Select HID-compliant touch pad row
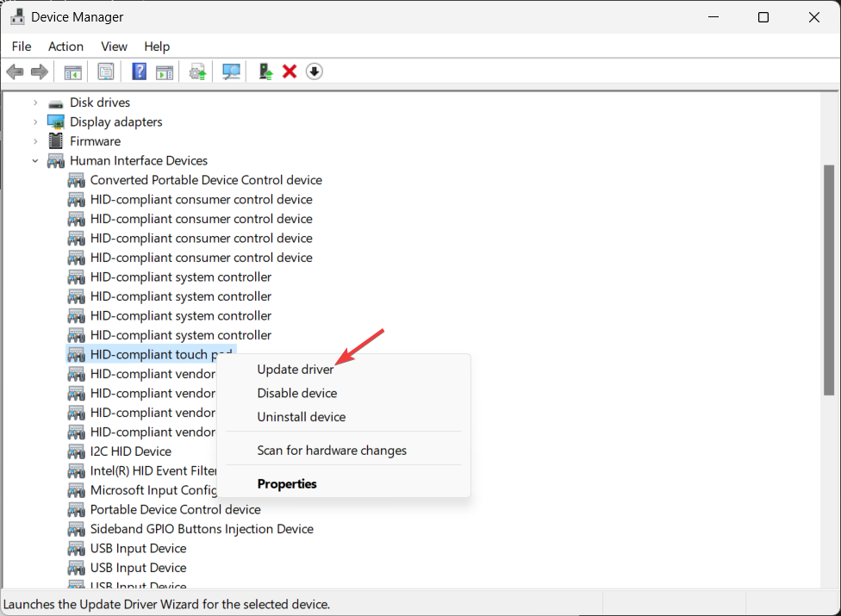 (x=150, y=354)
